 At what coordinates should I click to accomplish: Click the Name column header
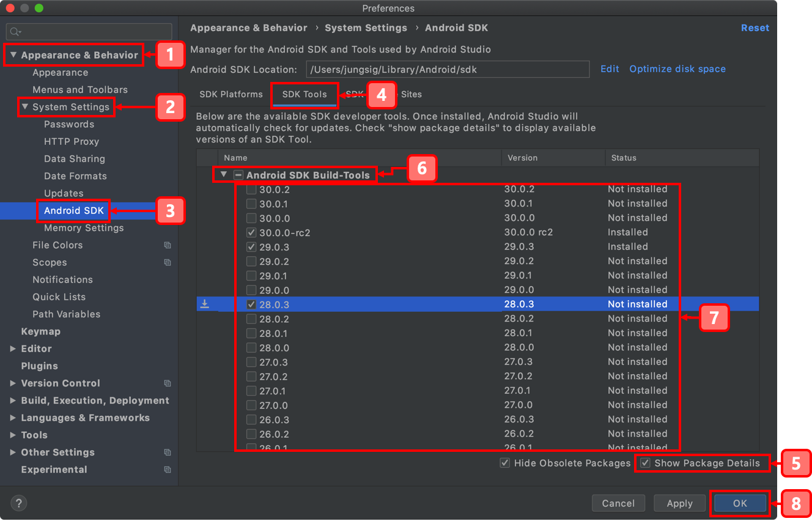(x=360, y=158)
